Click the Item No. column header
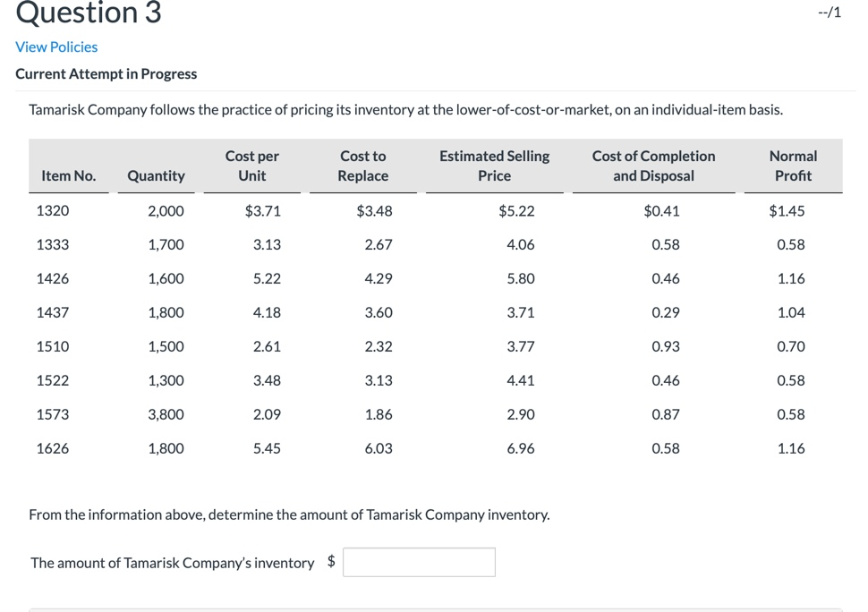The height and width of the screenshot is (612, 868). coord(69,175)
